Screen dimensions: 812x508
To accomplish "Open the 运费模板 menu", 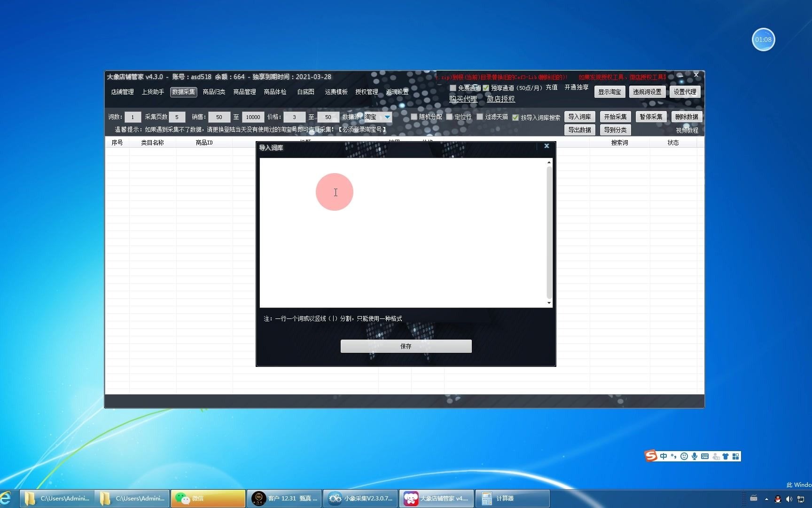I will [x=336, y=92].
